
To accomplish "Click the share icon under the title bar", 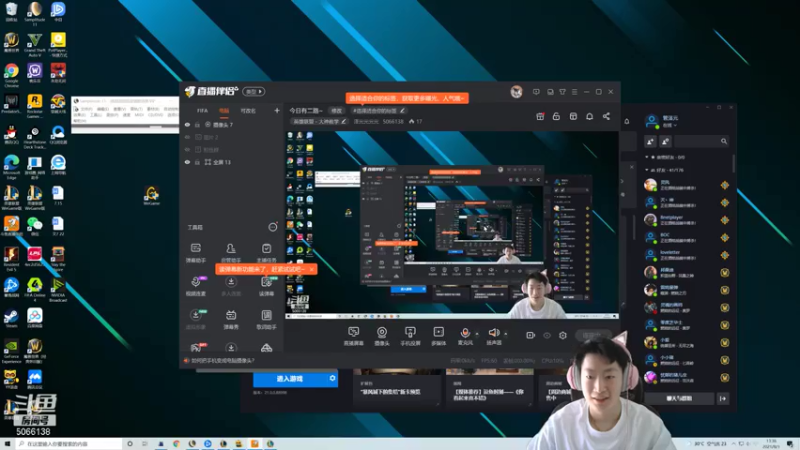I will click(606, 116).
